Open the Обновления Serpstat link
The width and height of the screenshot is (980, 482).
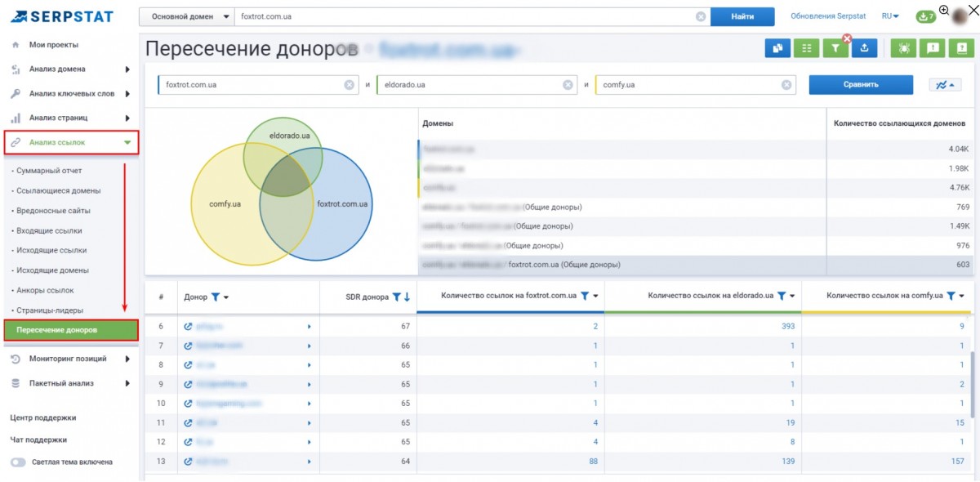pos(830,16)
